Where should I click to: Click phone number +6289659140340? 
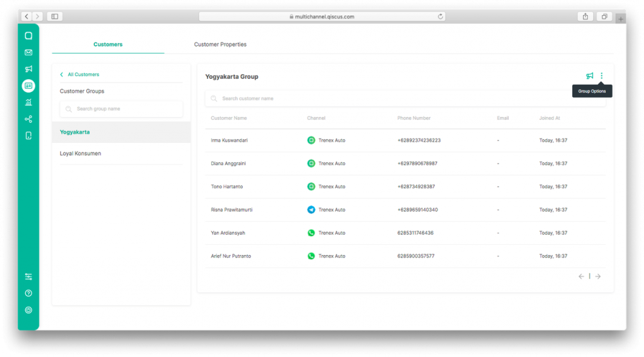click(418, 210)
